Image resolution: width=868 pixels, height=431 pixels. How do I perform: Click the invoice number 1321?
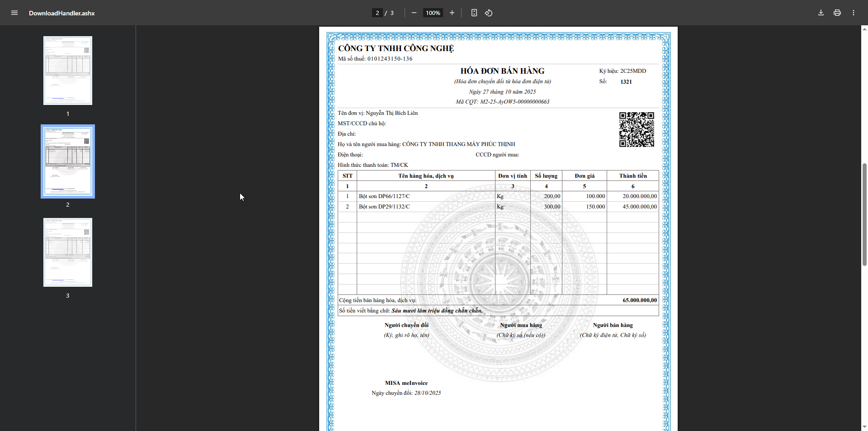(626, 82)
